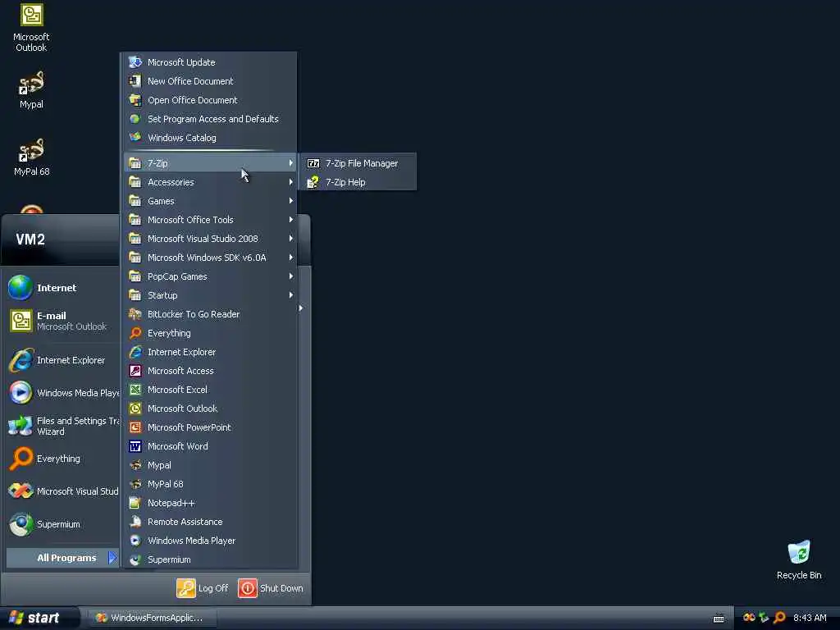The width and height of the screenshot is (840, 630).
Task: Click Everything magnifier icon in programs list
Action: (x=135, y=333)
